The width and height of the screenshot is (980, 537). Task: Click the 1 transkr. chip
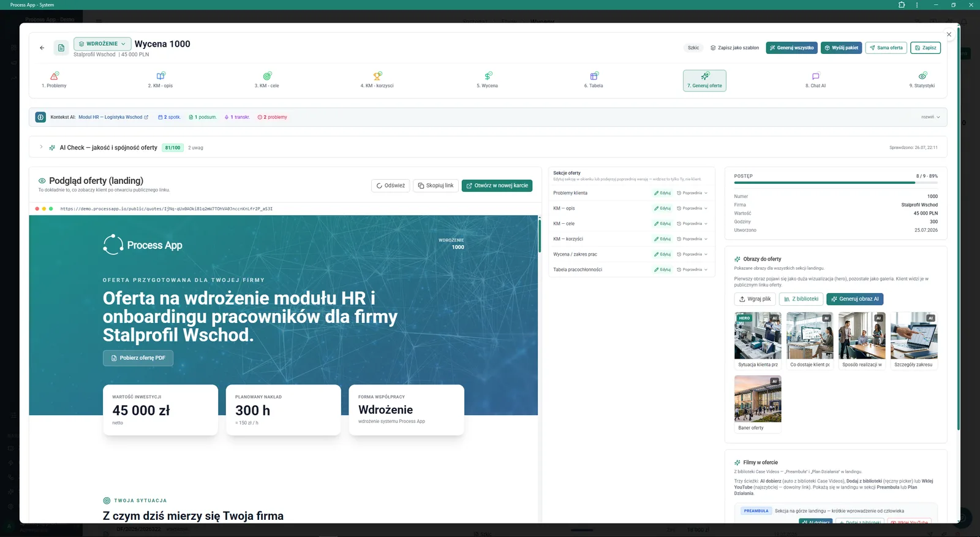point(237,117)
